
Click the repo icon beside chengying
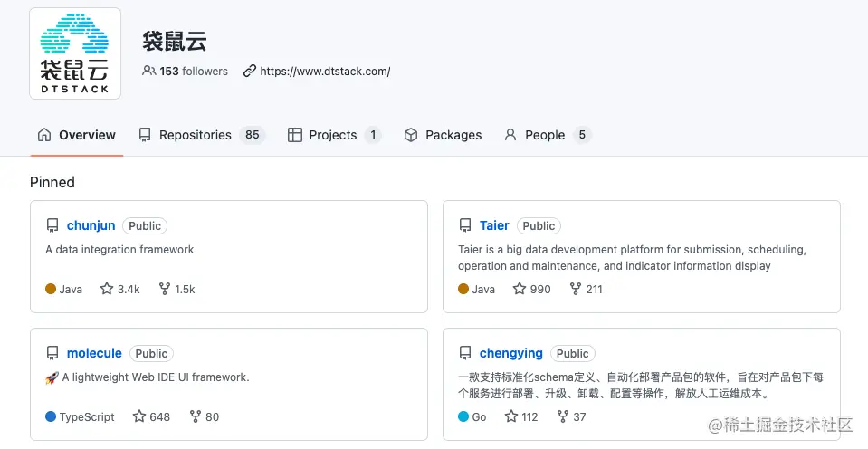pos(465,353)
